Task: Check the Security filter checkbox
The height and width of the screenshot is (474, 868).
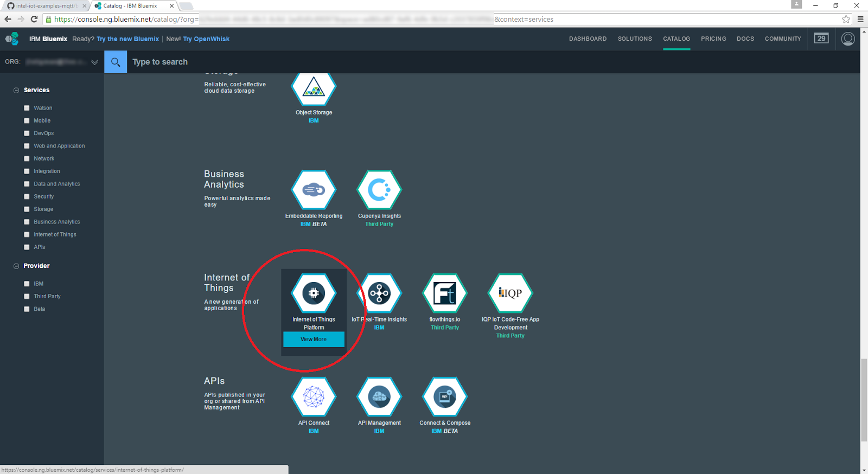Action: coord(27,196)
